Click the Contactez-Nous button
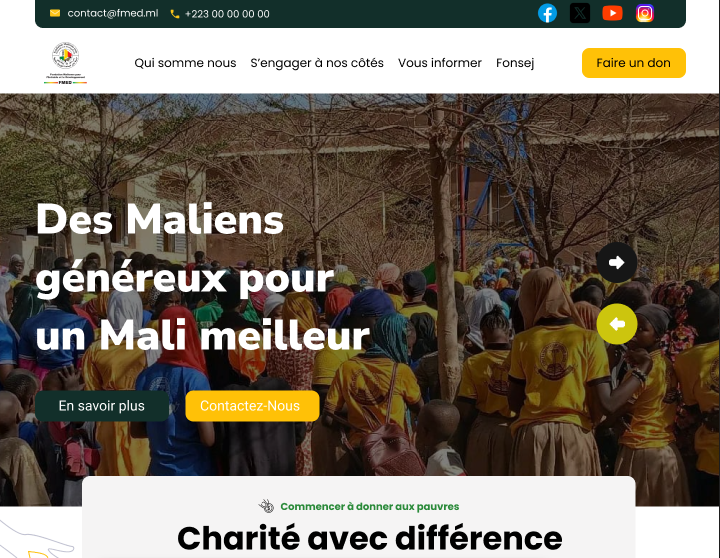The height and width of the screenshot is (558, 720). pyautogui.click(x=252, y=406)
